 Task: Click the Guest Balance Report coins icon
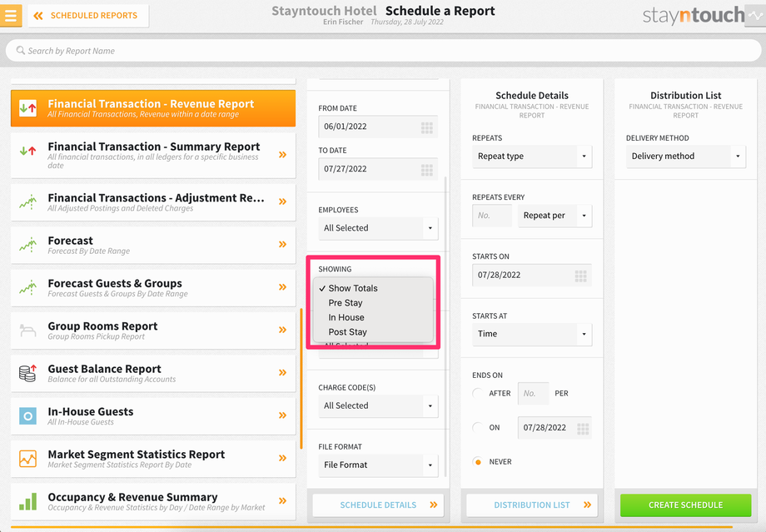pos(27,373)
